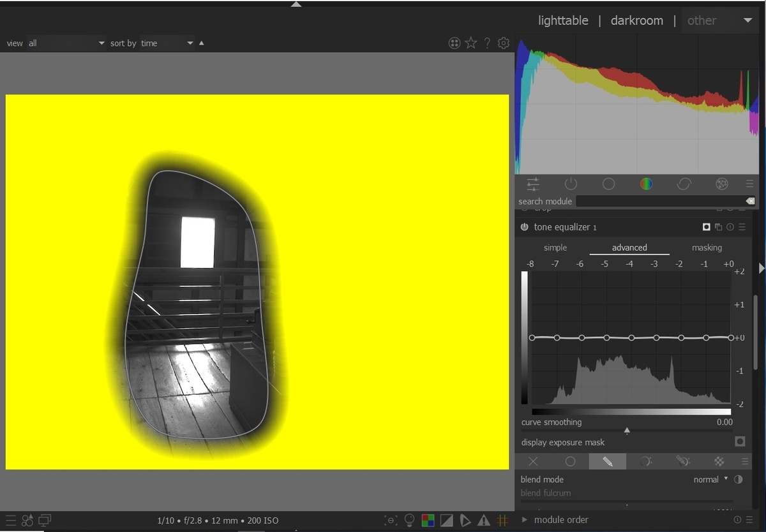The image size is (766, 532).
Task: Open blending options hamburger menu
Action: (745, 461)
